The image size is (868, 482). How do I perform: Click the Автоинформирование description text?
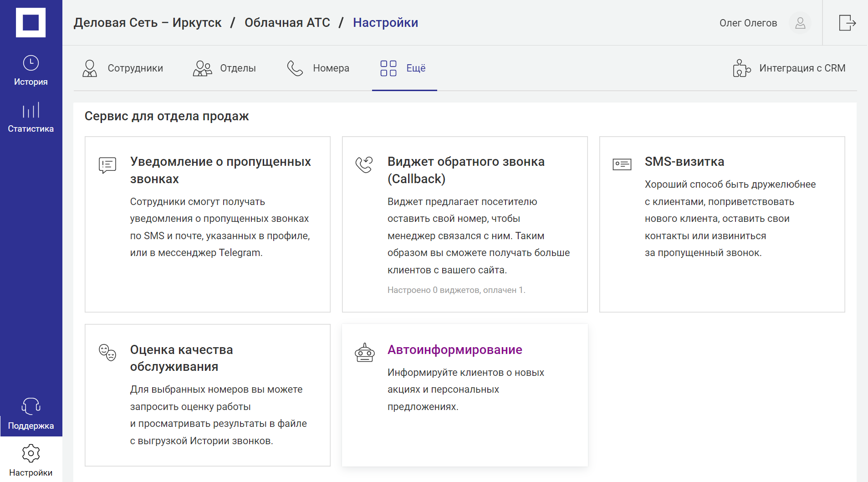(466, 390)
